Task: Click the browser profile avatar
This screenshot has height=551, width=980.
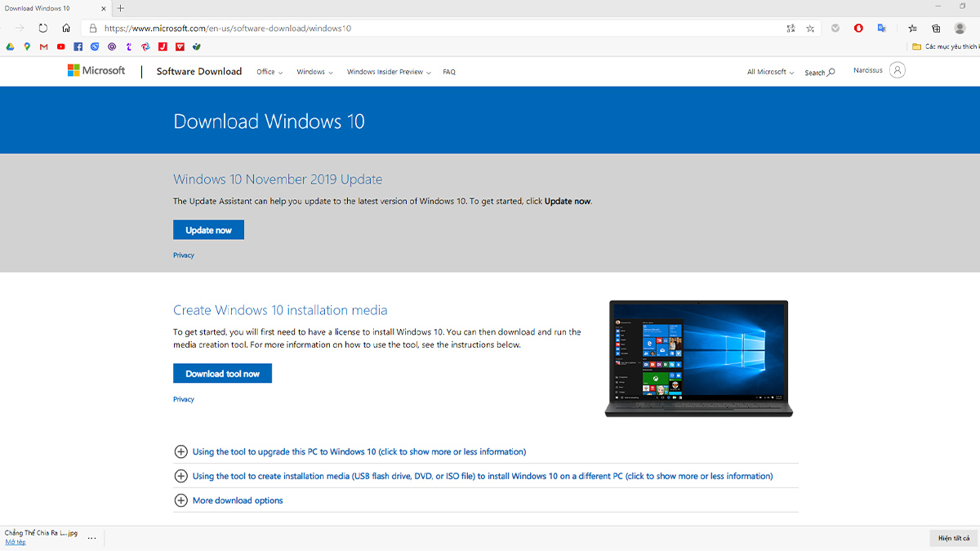Action: click(x=960, y=28)
